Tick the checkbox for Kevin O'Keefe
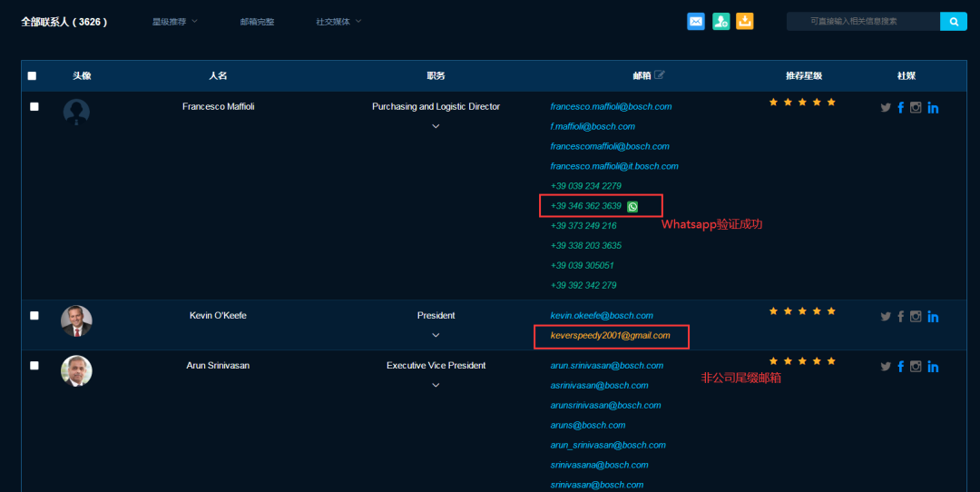Viewport: 980px width, 492px height. 34,315
